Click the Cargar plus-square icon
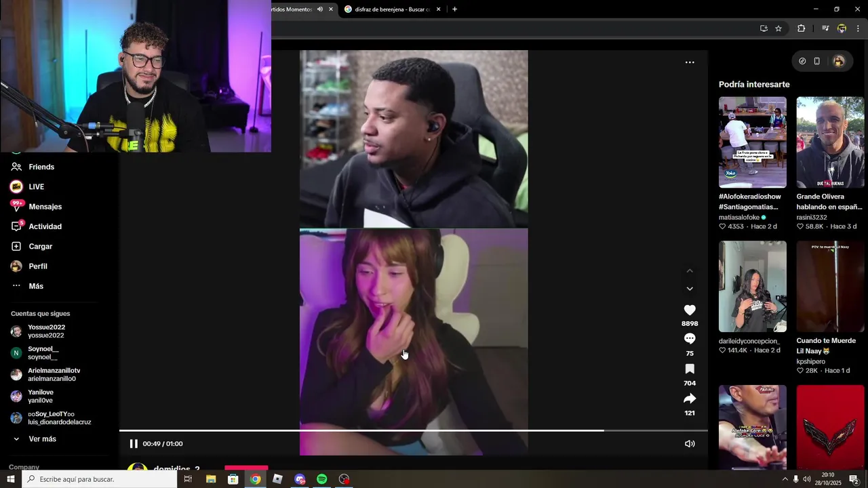 16,246
